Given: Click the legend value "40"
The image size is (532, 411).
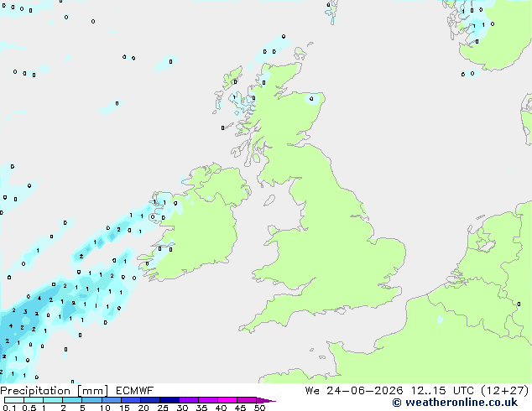Looking at the screenshot, I should click(x=221, y=408).
